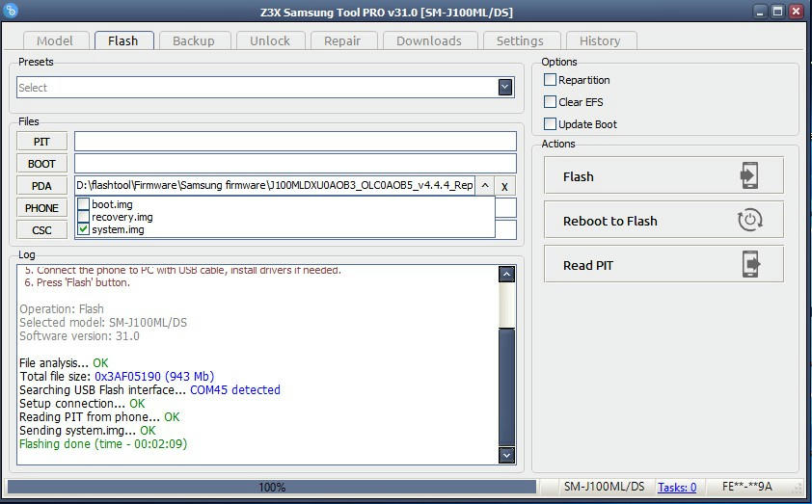Open the Backup tab
The width and height of the screenshot is (812, 504).
[x=194, y=40]
